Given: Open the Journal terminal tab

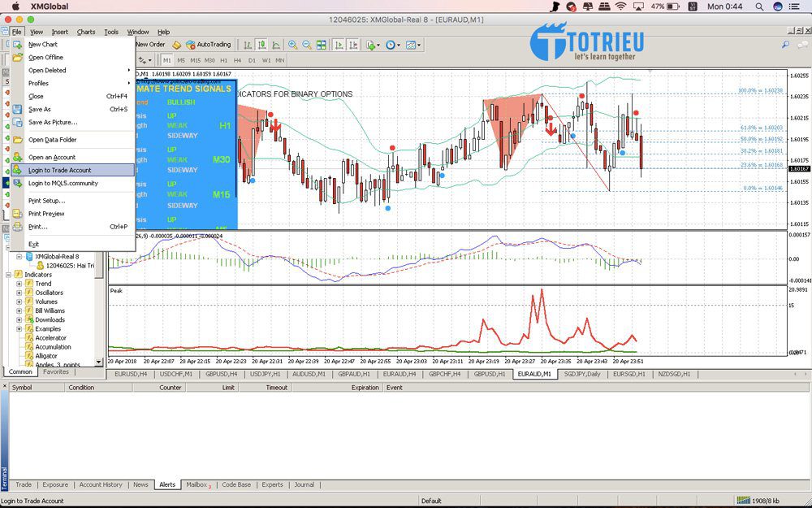Looking at the screenshot, I should tap(304, 485).
